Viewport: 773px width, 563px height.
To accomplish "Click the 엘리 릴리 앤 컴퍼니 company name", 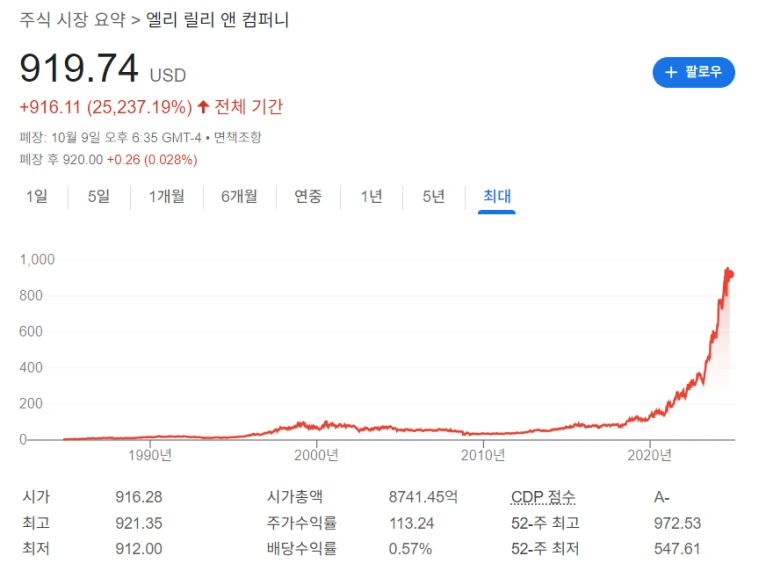I will tap(217, 20).
